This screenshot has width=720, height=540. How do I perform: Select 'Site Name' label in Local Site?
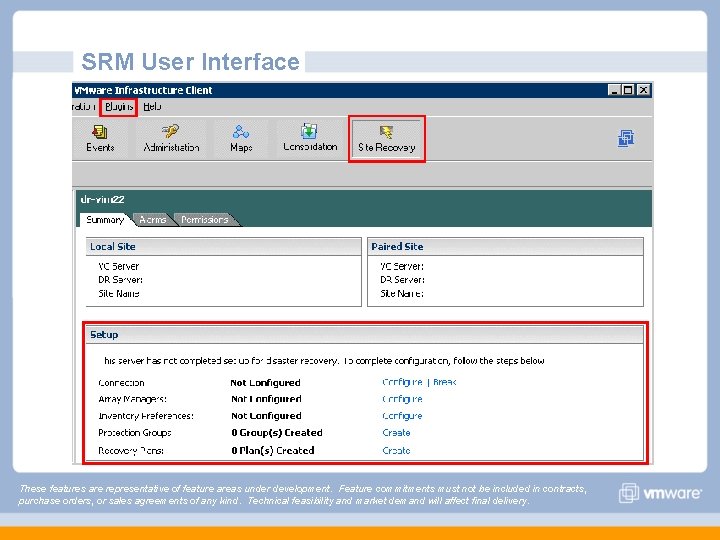118,293
